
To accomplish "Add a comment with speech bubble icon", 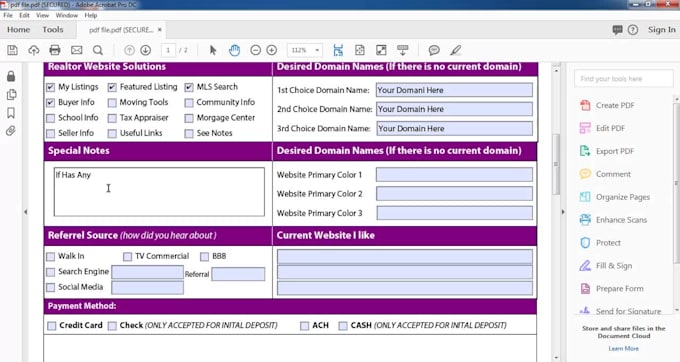I will coord(434,50).
